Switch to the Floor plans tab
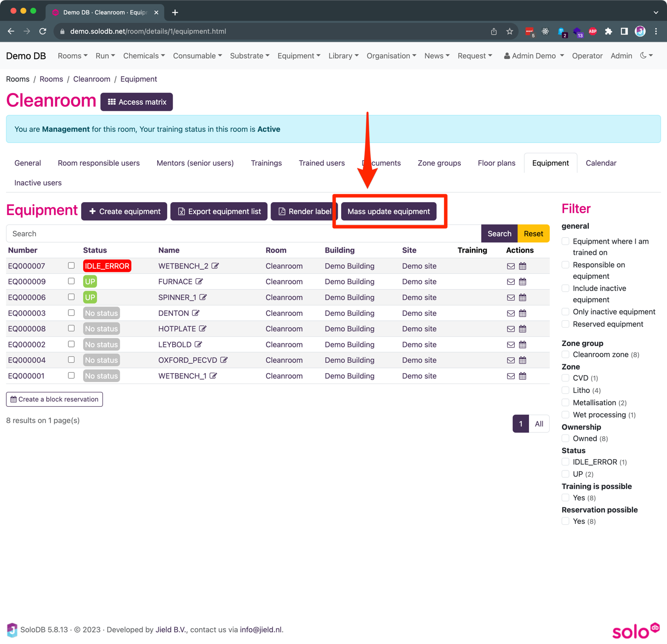This screenshot has height=644, width=667. [496, 163]
